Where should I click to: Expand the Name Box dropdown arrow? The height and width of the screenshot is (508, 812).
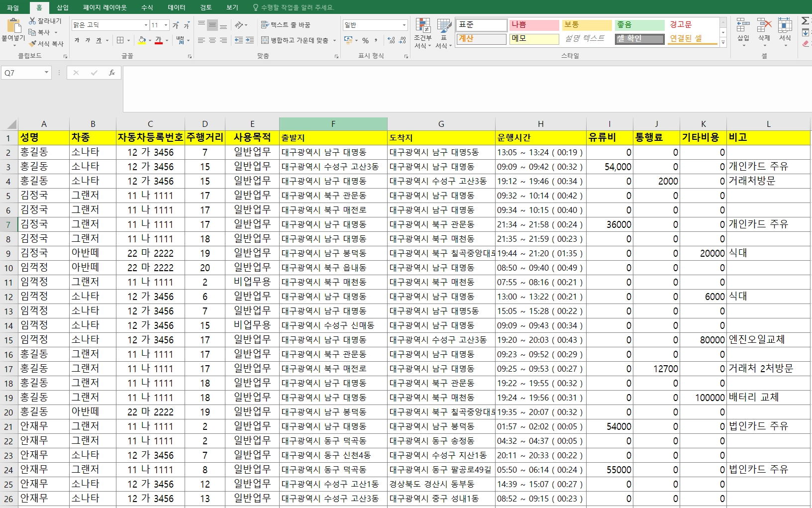(46, 73)
